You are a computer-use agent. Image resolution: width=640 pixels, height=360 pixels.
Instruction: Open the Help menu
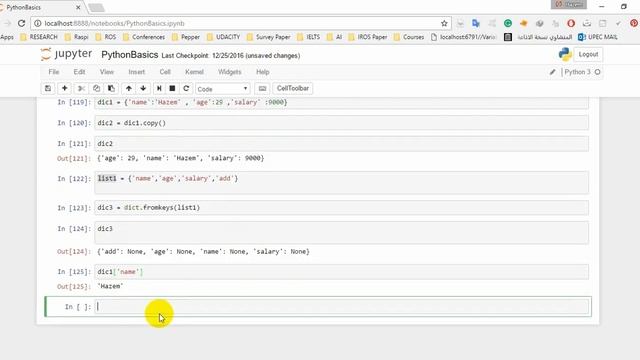(262, 72)
